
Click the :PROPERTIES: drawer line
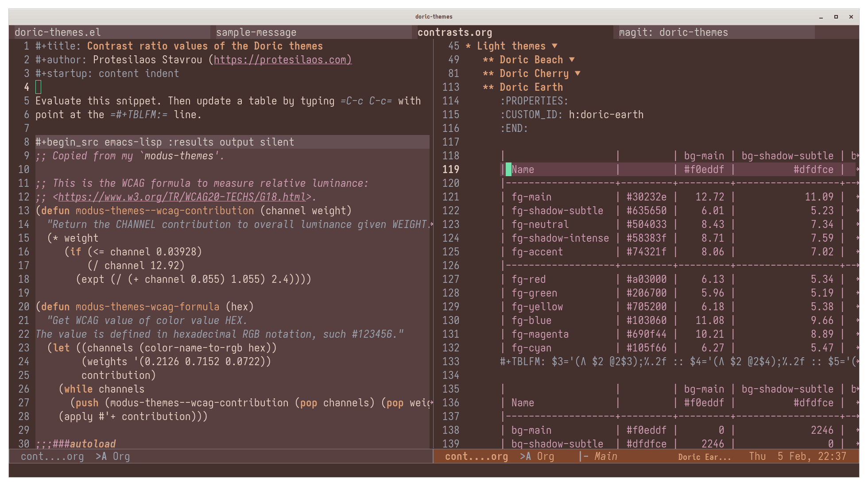(534, 101)
